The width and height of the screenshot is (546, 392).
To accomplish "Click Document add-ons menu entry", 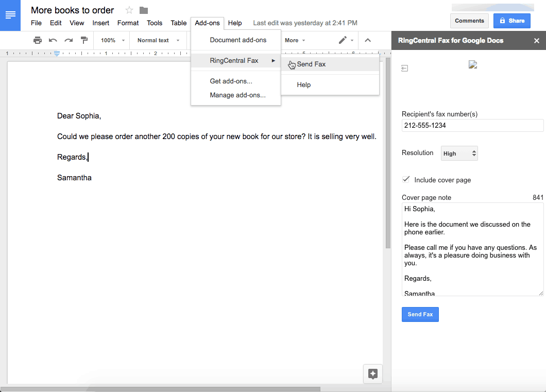I will click(236, 40).
